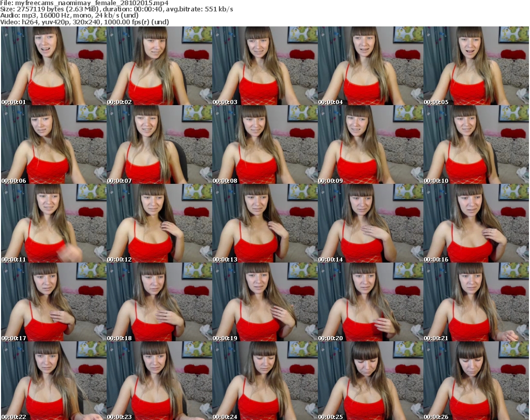
Task: Pick the thumbnail stamped 00:00:20
Action: point(371,302)
